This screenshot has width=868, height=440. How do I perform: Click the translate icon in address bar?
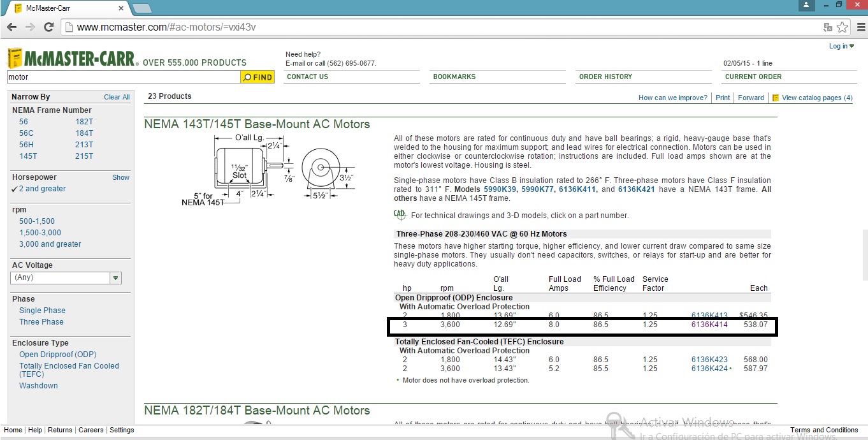point(828,27)
